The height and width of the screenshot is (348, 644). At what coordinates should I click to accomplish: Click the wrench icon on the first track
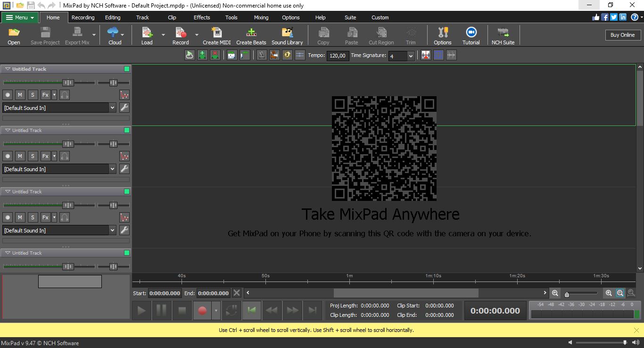click(x=124, y=108)
